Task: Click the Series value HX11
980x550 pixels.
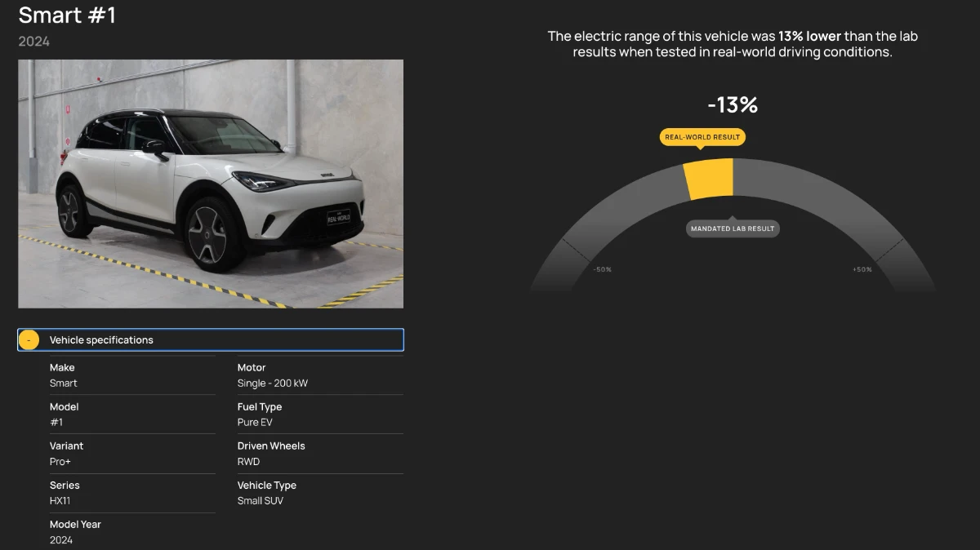Action: click(60, 501)
